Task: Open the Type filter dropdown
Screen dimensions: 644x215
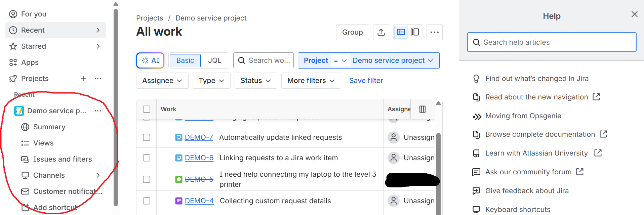Action: [x=211, y=81]
